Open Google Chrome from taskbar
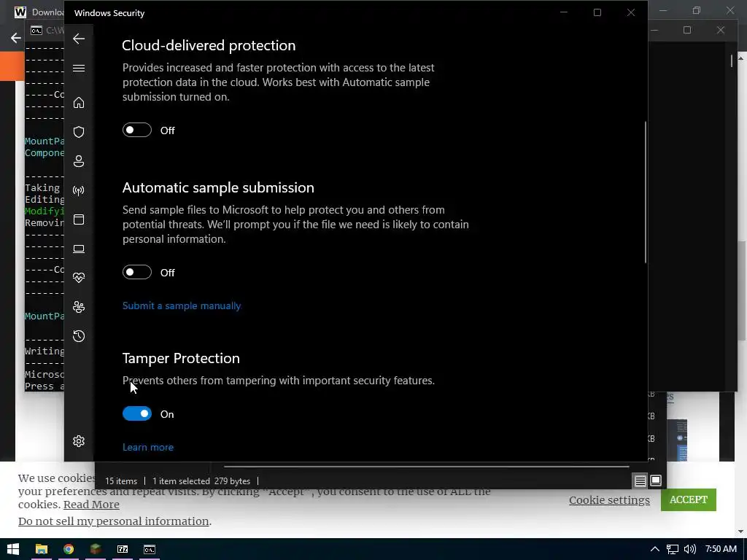 pos(69,549)
